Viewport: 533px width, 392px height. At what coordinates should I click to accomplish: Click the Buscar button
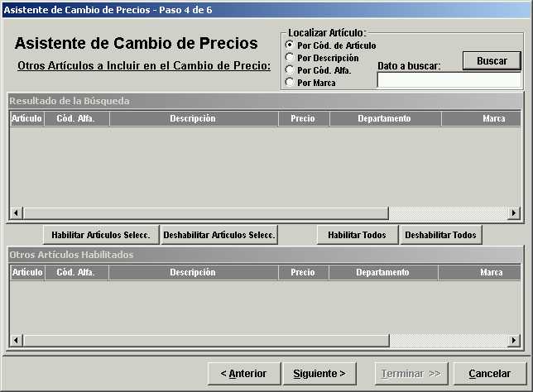point(492,61)
